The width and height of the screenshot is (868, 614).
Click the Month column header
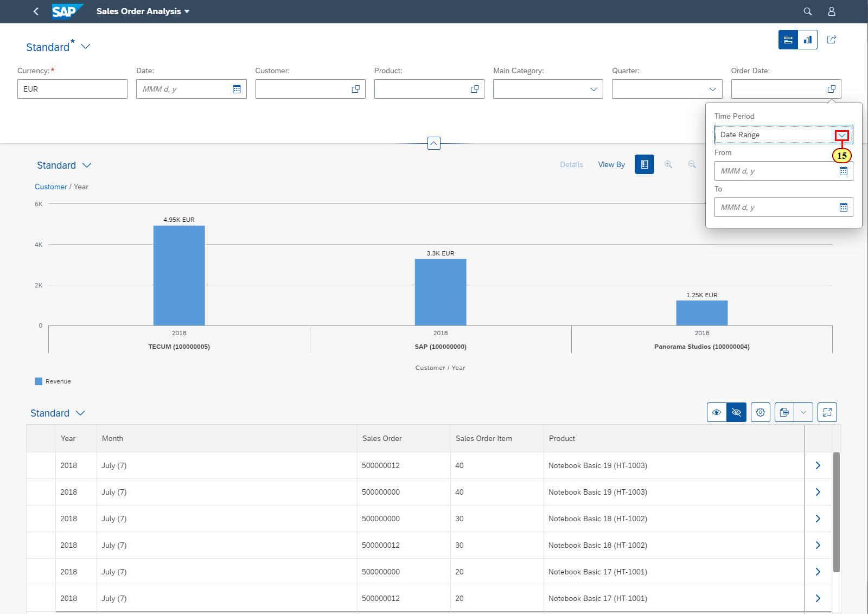click(x=227, y=438)
